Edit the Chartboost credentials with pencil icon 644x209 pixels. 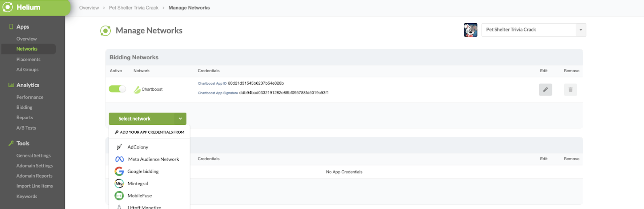545,89
